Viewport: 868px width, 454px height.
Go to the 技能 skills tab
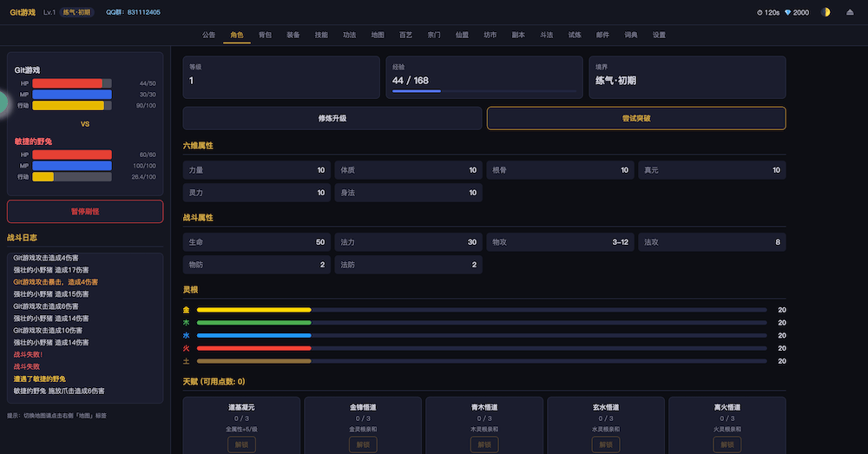click(321, 35)
